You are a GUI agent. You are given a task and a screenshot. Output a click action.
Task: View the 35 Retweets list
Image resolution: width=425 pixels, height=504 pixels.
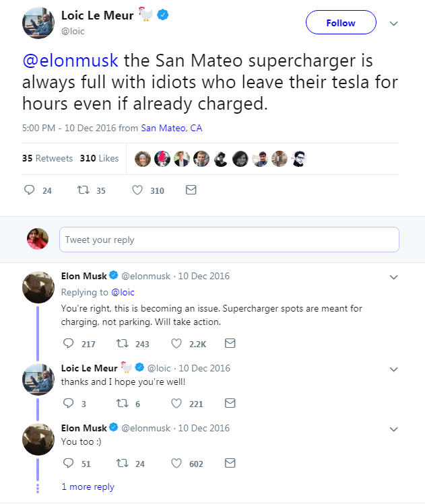coord(46,159)
